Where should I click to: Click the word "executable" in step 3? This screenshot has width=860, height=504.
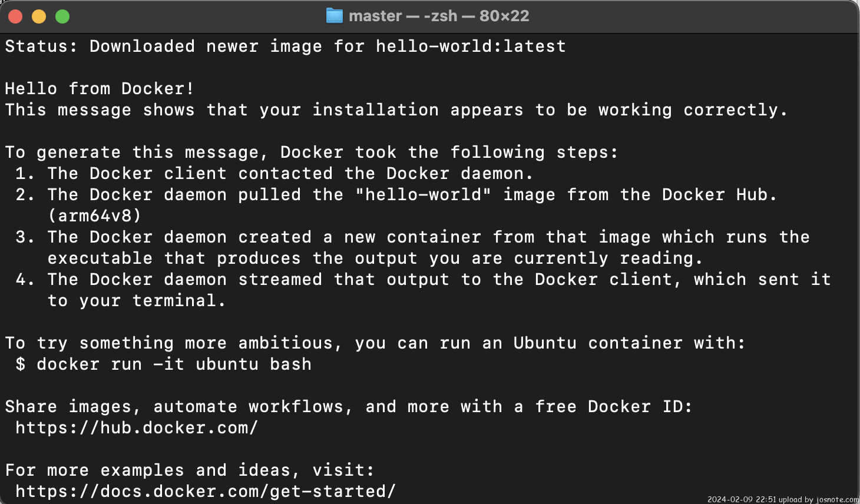(x=100, y=258)
